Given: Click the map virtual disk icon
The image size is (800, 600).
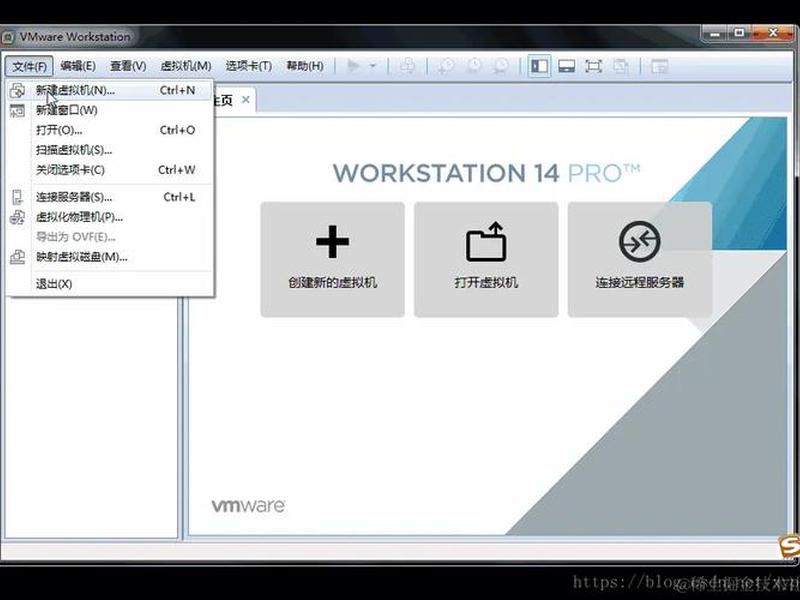Looking at the screenshot, I should pos(17,257).
